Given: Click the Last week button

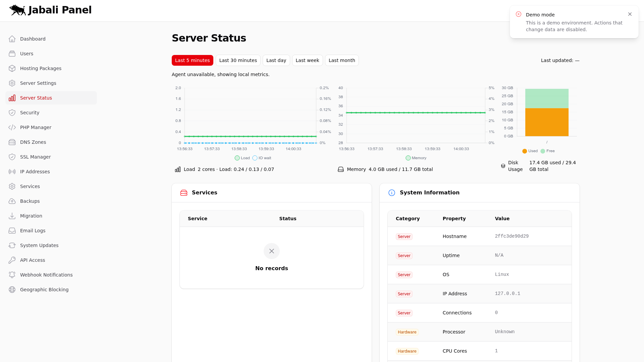Looking at the screenshot, I should 307,60.
